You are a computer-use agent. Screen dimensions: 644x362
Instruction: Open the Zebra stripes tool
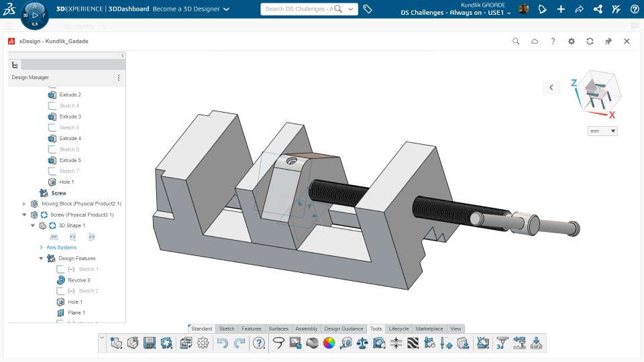coord(413,343)
